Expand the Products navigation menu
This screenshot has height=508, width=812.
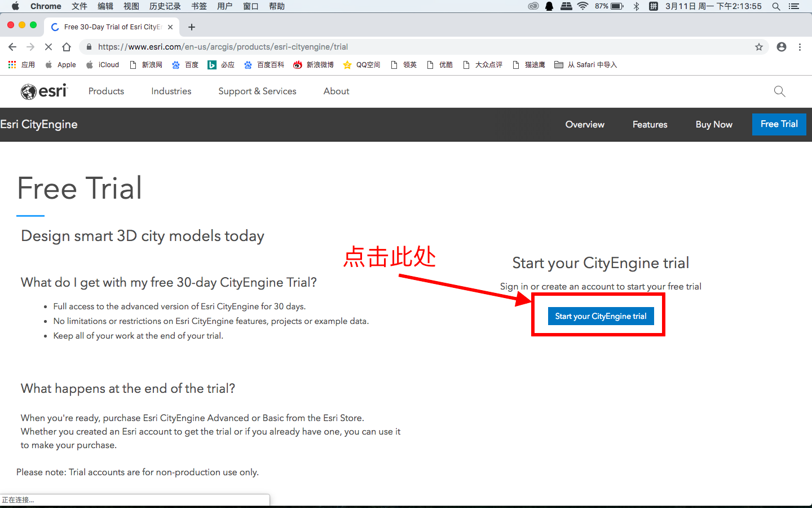(x=106, y=91)
